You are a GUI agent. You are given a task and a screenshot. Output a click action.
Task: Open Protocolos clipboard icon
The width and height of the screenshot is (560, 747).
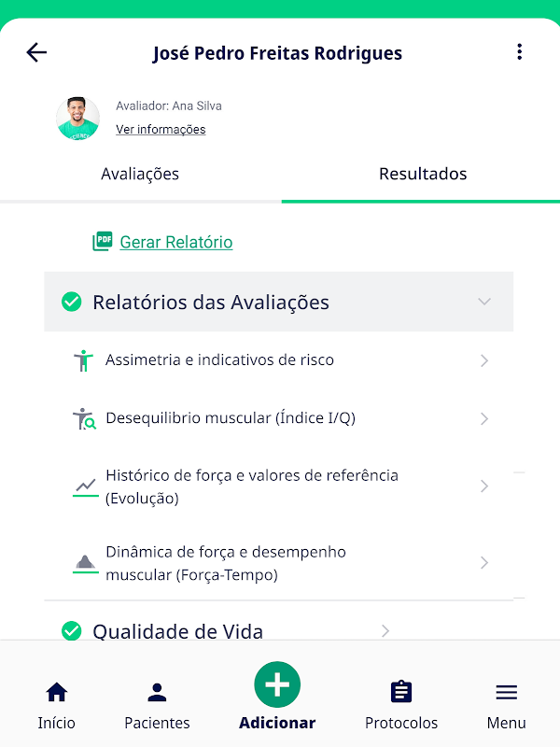click(x=401, y=693)
